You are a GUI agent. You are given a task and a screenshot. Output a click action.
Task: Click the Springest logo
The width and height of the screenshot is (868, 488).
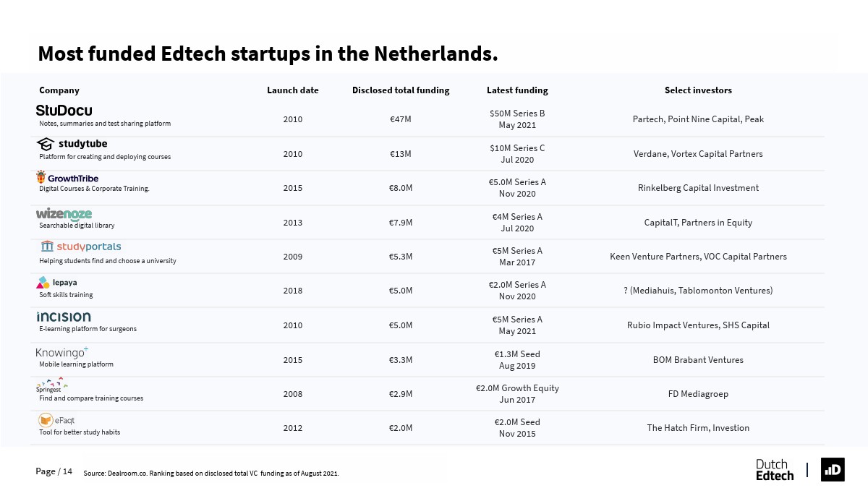(51, 385)
